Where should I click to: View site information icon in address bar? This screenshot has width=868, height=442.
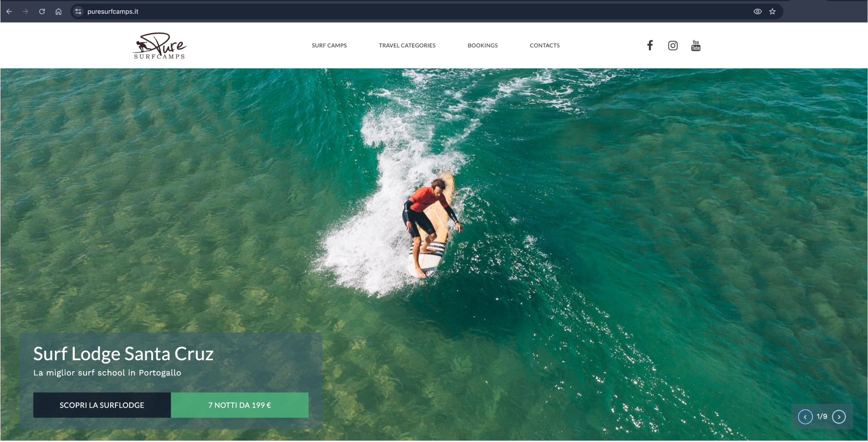pyautogui.click(x=78, y=11)
